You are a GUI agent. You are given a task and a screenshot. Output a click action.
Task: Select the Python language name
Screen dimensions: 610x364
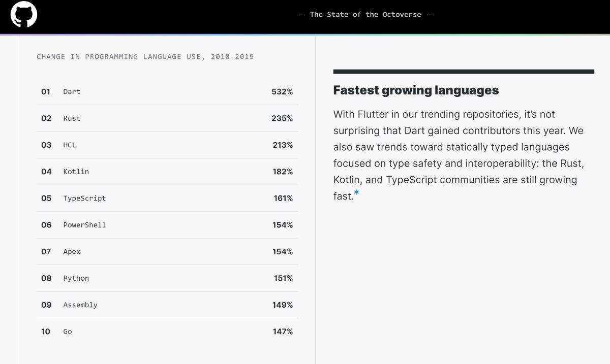click(76, 278)
